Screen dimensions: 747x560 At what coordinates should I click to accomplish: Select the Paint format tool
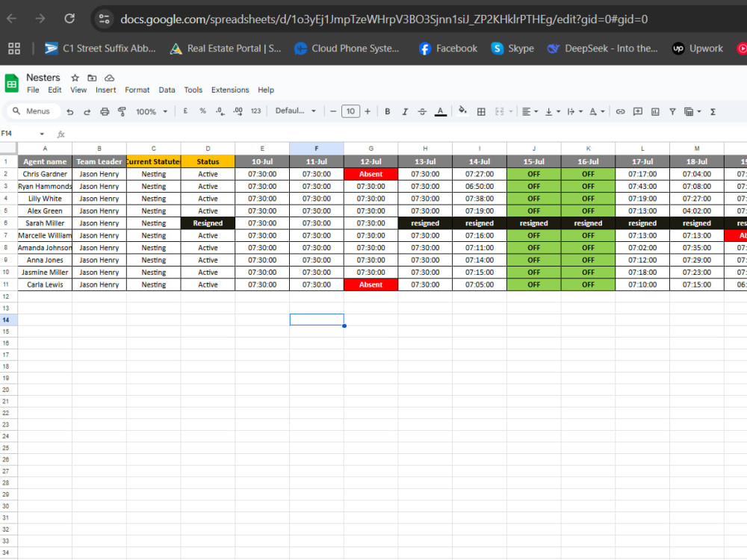[x=122, y=111]
